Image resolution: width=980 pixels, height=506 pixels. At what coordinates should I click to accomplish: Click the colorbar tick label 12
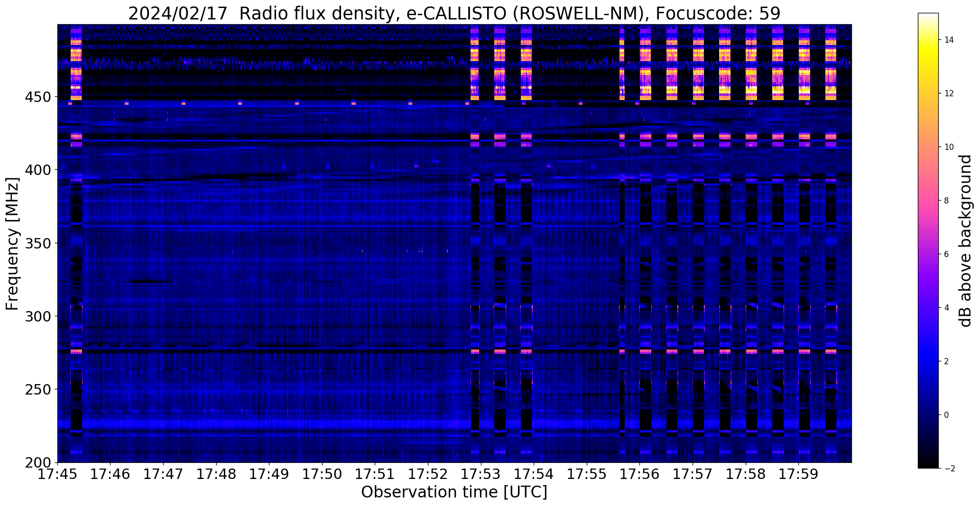tap(949, 93)
